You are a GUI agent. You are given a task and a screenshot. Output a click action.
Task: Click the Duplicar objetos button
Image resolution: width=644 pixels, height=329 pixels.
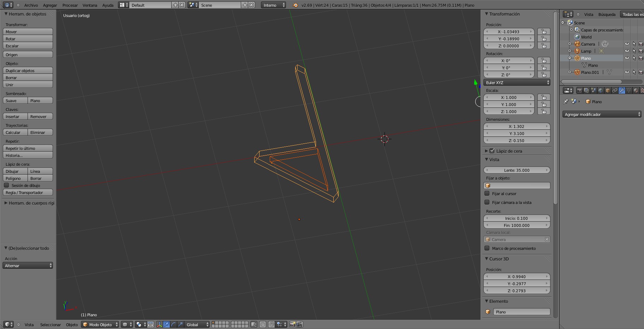(28, 70)
